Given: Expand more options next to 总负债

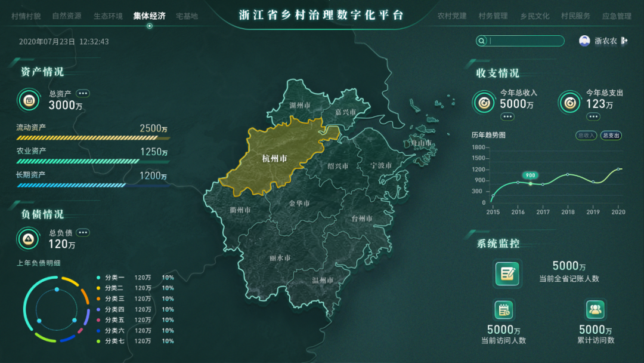Looking at the screenshot, I should (83, 232).
